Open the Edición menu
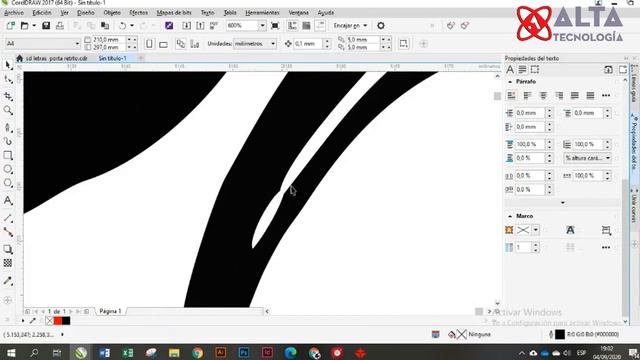Viewport: 640px width, 360px height. click(42, 13)
